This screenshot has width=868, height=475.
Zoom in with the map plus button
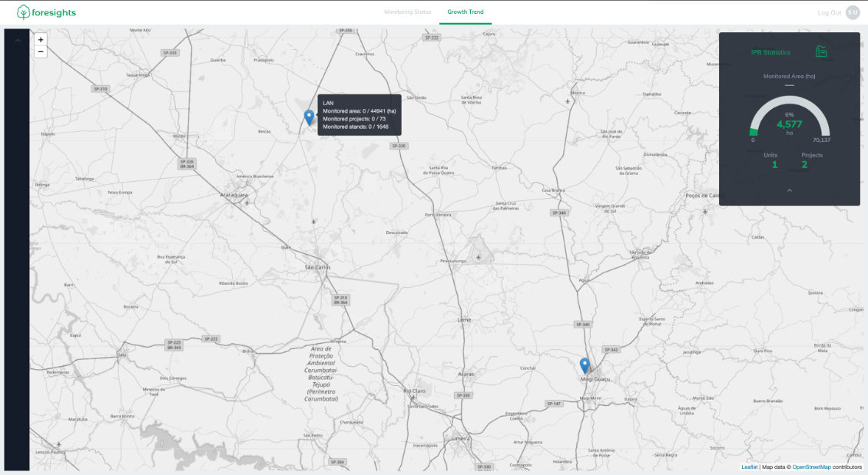(x=41, y=40)
